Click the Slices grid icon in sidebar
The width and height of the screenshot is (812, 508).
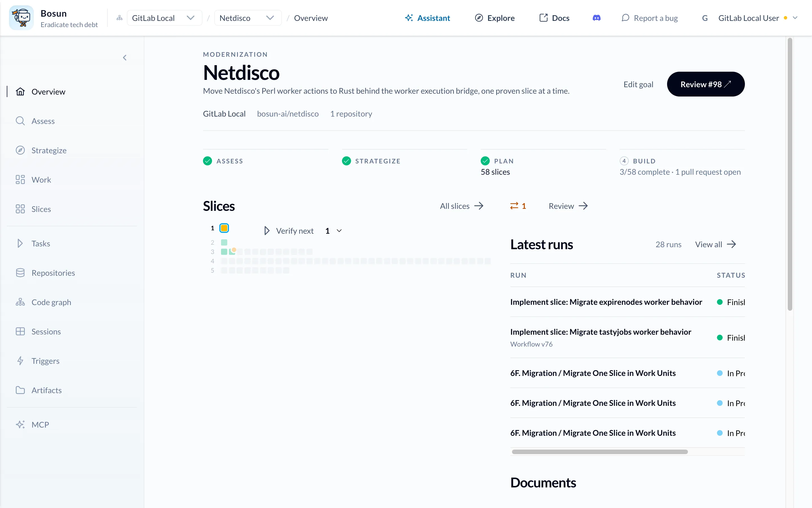tap(20, 209)
